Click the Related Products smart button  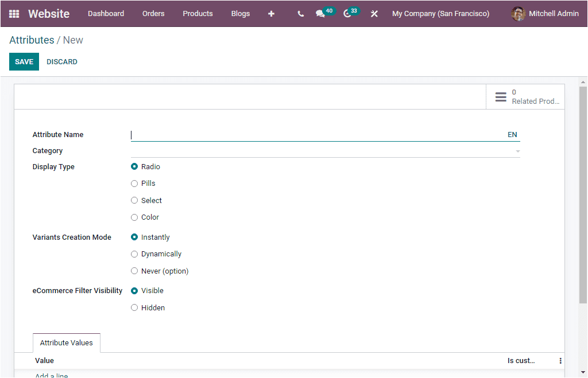pyautogui.click(x=525, y=96)
